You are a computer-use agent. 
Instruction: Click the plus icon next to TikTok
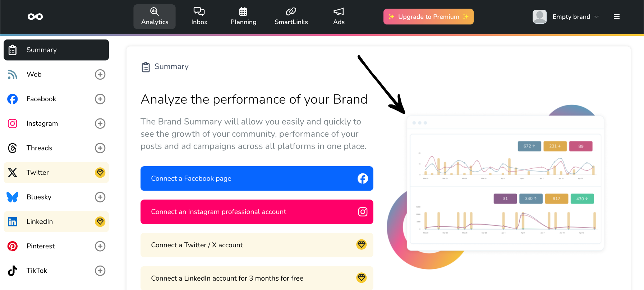point(100,271)
